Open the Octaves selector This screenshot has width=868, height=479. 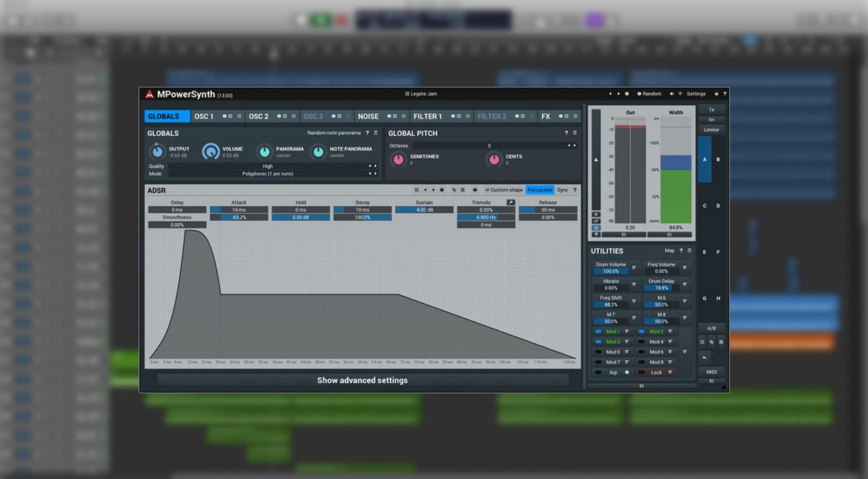(489, 145)
